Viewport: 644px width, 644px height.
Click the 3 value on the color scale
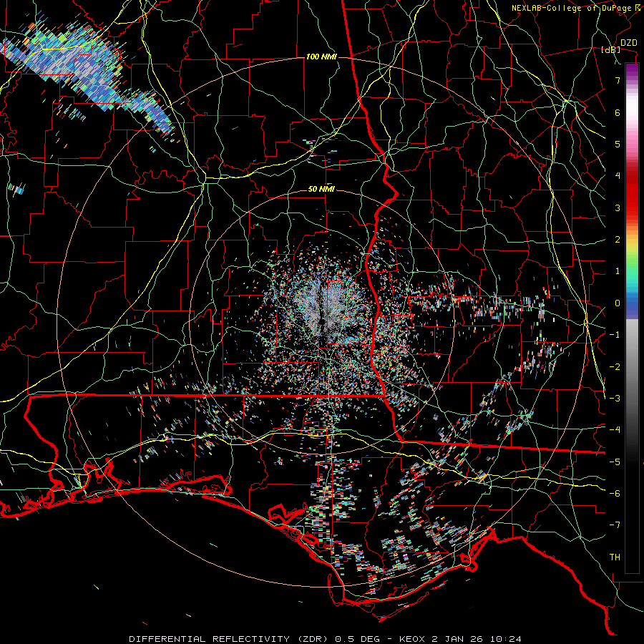point(618,208)
